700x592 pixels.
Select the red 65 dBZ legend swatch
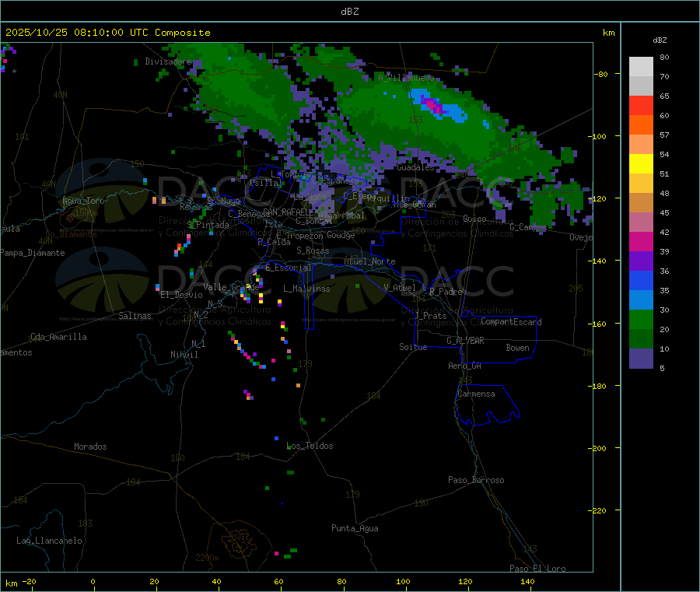(x=641, y=105)
